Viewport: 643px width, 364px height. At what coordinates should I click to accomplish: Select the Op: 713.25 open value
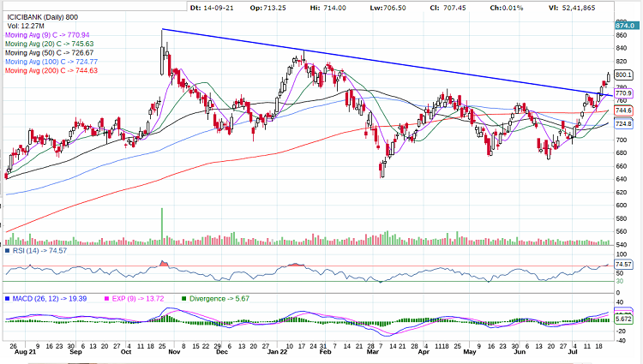pyautogui.click(x=267, y=8)
